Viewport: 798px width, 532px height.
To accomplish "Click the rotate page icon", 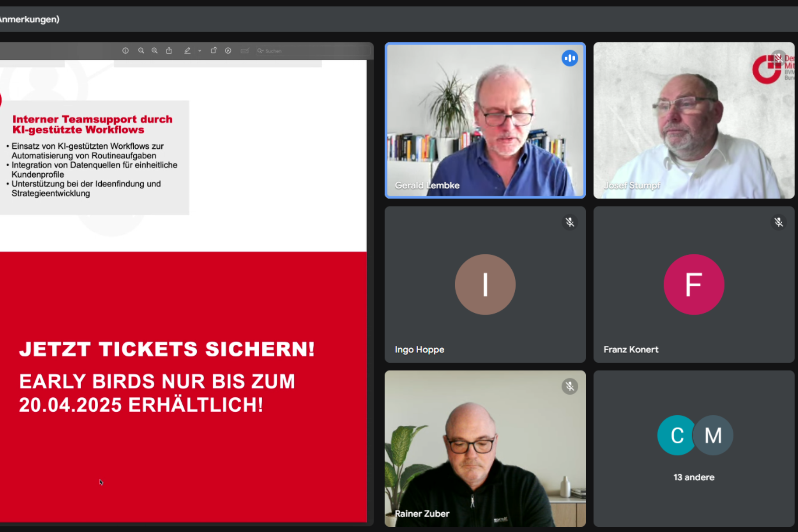I will coord(214,51).
